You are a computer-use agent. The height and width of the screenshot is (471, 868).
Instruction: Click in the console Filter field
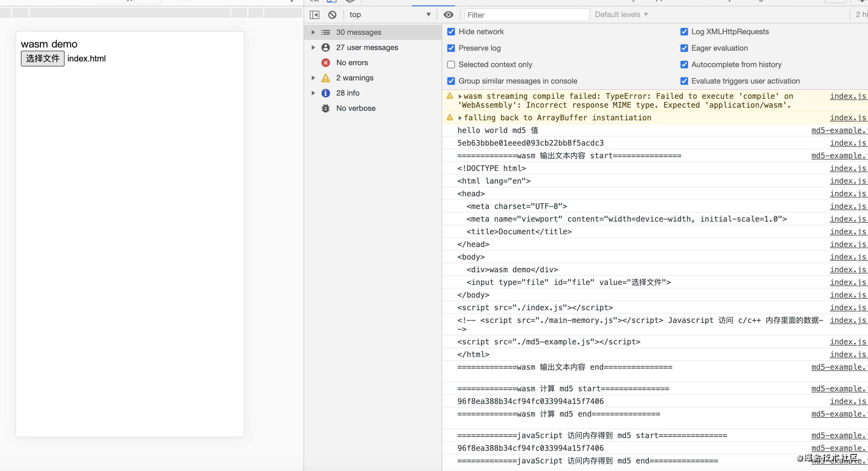[x=527, y=15]
